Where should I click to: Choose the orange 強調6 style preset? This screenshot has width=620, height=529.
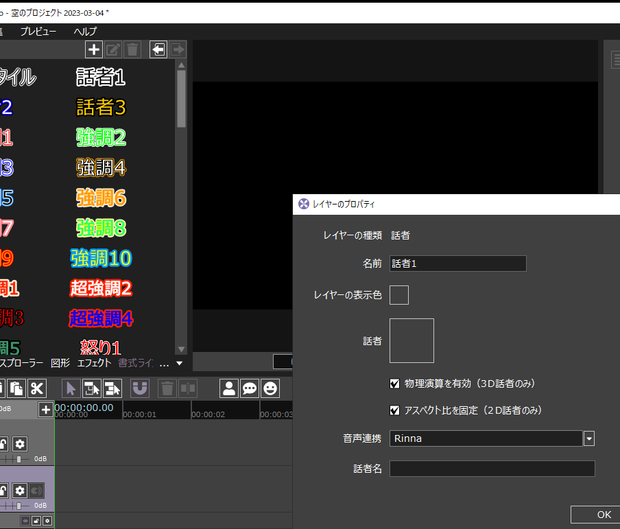[101, 198]
